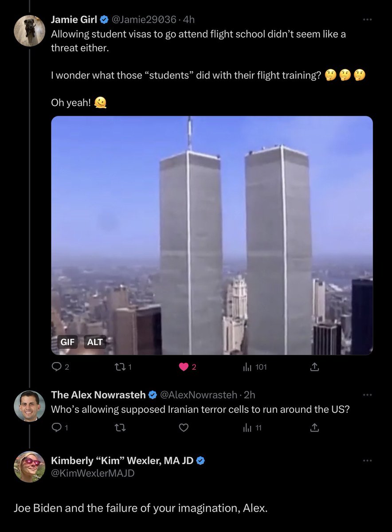Open @KimWexlerMAJD profile handle

click(93, 473)
